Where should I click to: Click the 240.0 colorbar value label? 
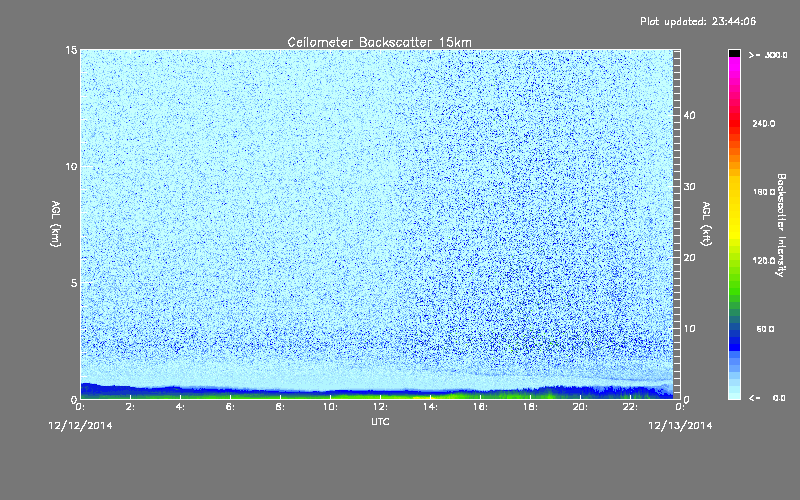pyautogui.click(x=764, y=124)
